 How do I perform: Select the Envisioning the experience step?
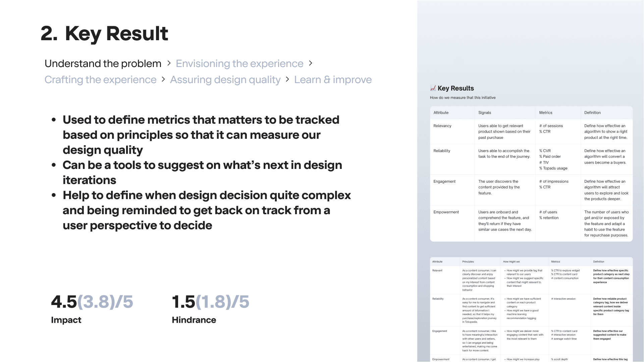point(239,63)
